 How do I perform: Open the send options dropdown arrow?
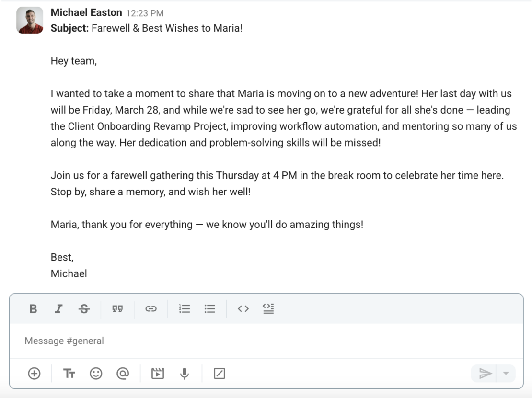[x=505, y=374]
